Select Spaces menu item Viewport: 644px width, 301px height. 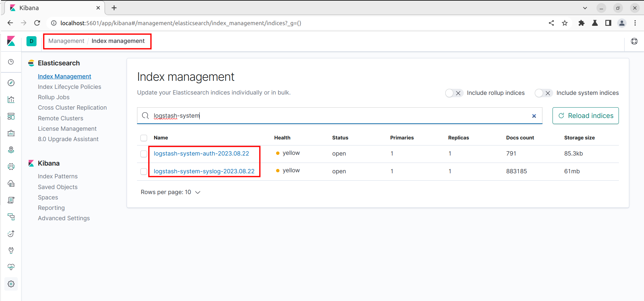coord(48,197)
